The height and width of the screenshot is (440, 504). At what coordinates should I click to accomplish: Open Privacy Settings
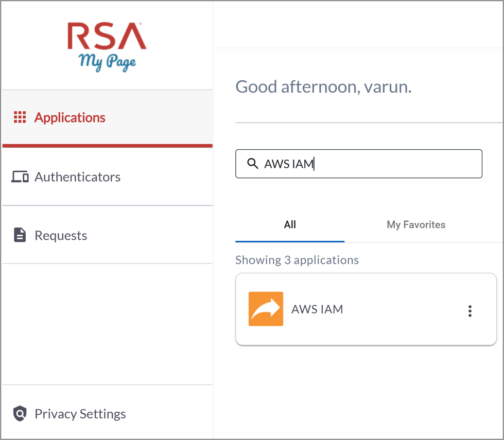(108, 413)
